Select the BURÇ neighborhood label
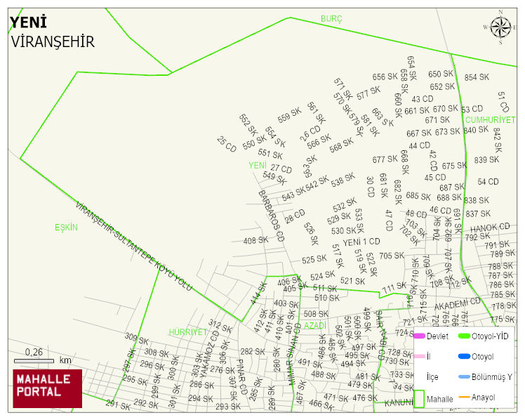This screenshot has width=525, height=420. [x=331, y=19]
